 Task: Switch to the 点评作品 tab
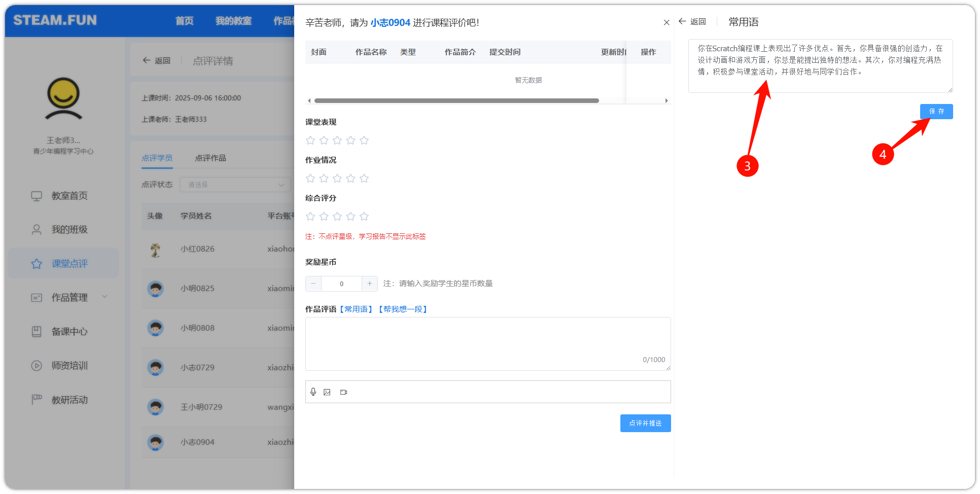211,158
